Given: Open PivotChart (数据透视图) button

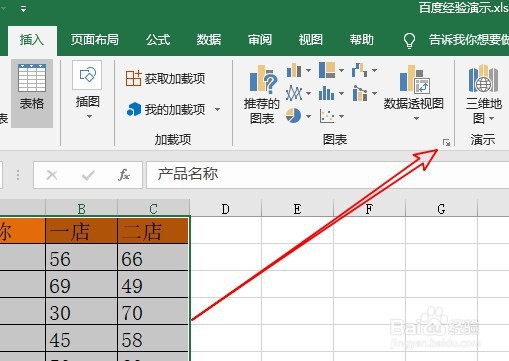Looking at the screenshot, I should pyautogui.click(x=414, y=87).
